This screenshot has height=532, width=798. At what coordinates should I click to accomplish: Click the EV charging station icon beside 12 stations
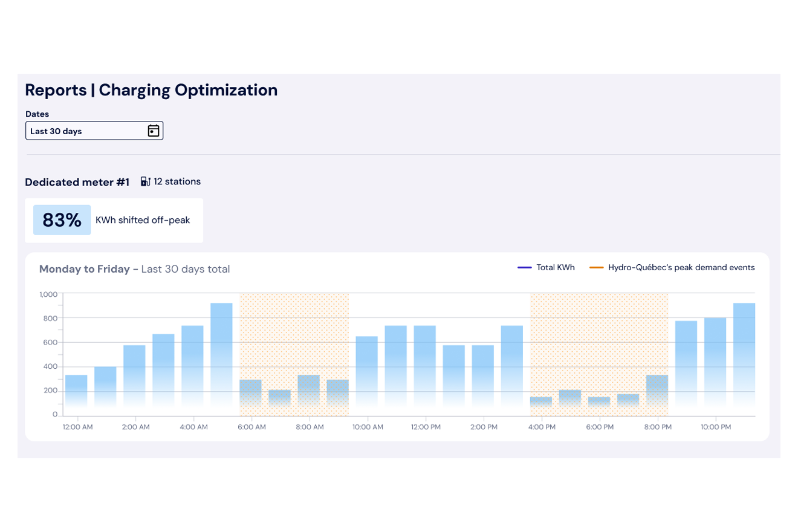click(146, 181)
